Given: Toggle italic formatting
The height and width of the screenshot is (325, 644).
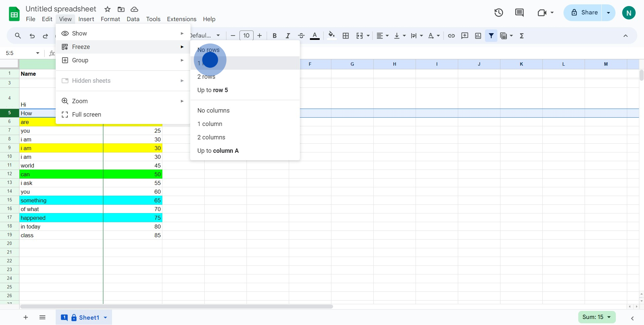Looking at the screenshot, I should (x=287, y=36).
